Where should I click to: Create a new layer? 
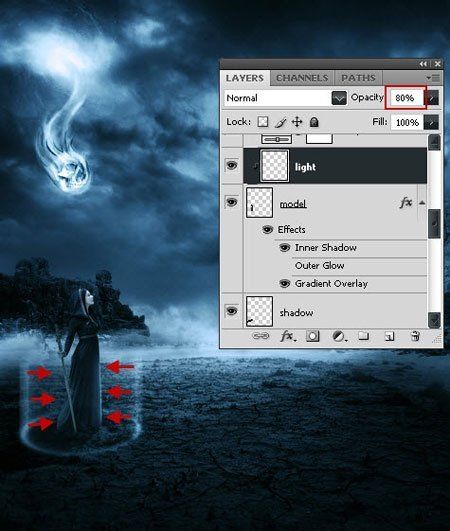389,336
